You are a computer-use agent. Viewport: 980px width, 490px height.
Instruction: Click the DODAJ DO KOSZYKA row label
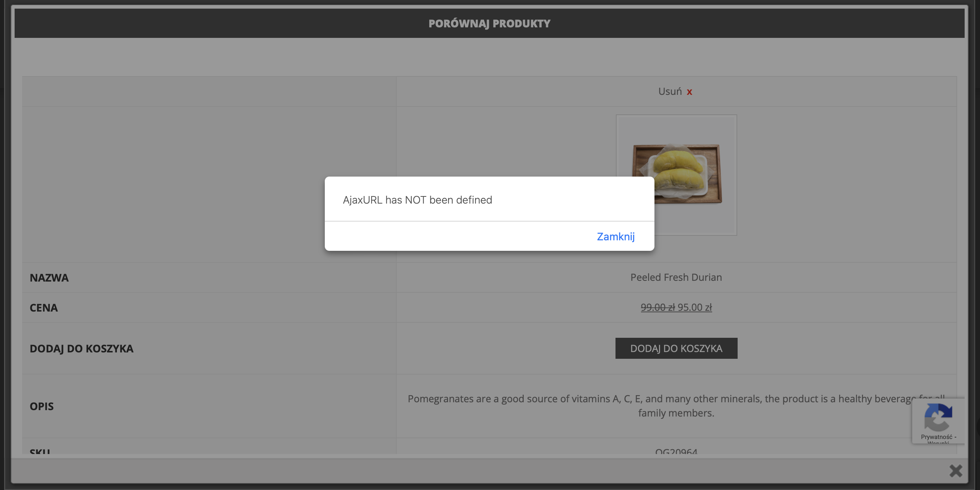click(81, 348)
